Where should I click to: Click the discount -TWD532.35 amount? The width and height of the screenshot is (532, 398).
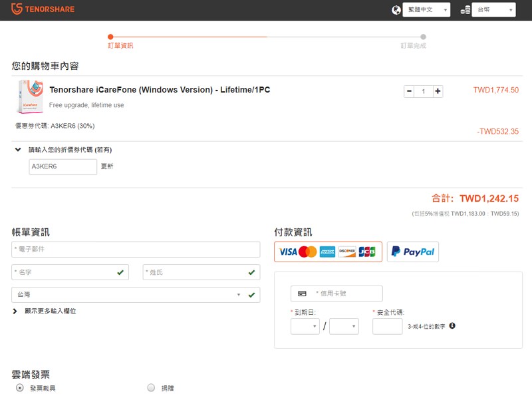[x=497, y=131]
